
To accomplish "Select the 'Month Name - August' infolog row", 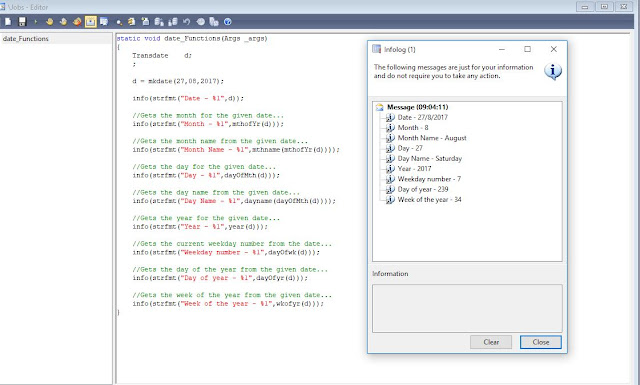I will [432, 138].
